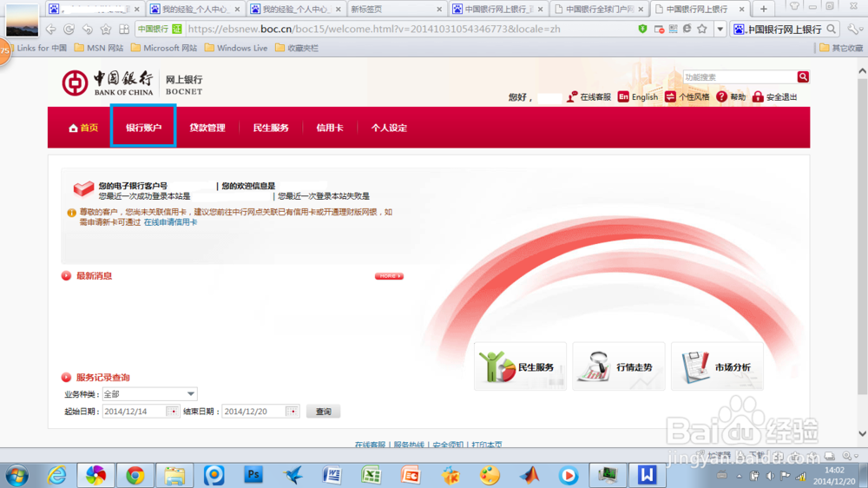Image resolution: width=868 pixels, height=488 pixels.
Task: Click 安全退出 to log out
Action: pyautogui.click(x=774, y=97)
